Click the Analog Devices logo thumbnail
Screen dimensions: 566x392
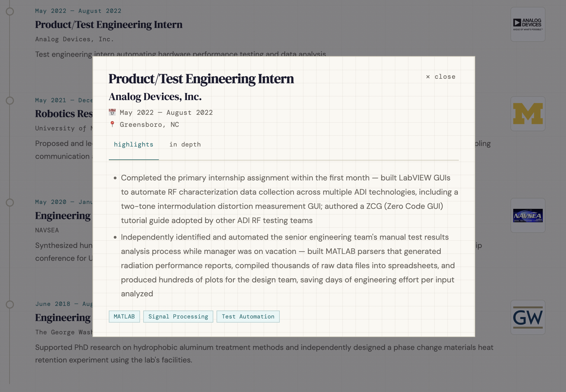pos(528,24)
